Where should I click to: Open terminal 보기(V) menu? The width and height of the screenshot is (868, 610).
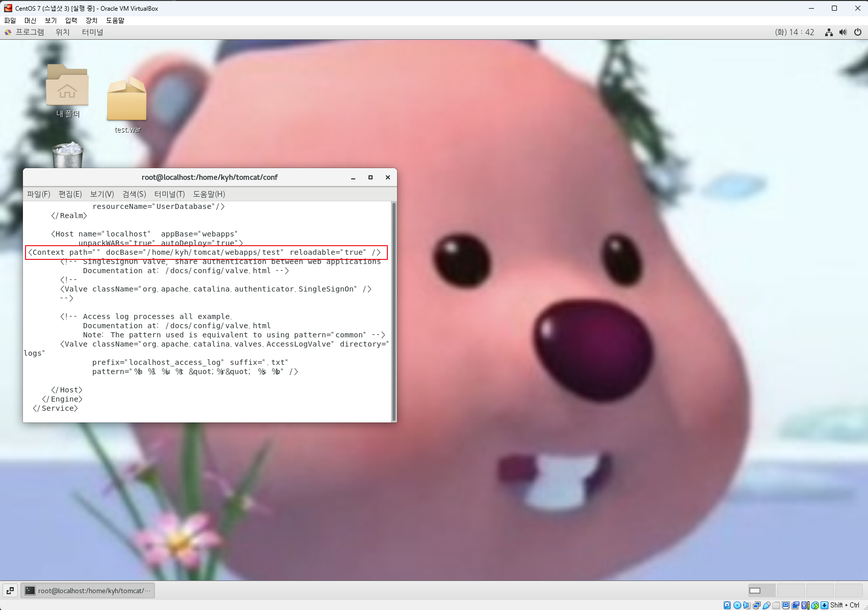click(102, 194)
